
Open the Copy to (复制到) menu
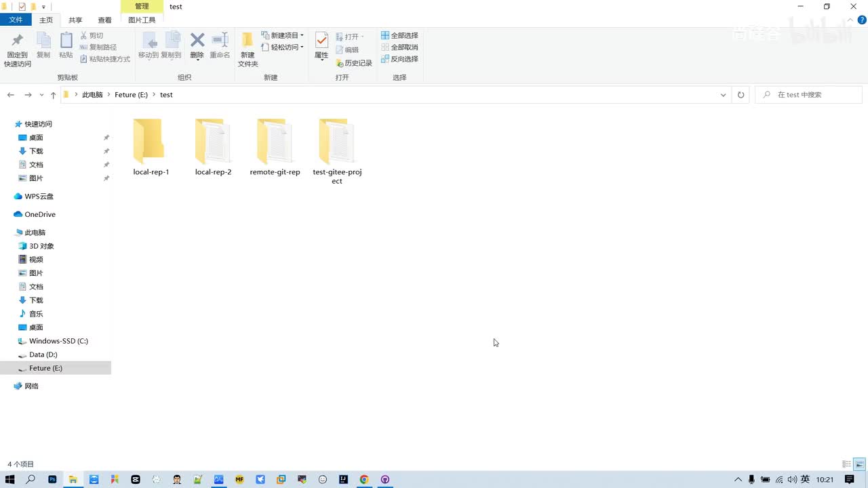(171, 46)
